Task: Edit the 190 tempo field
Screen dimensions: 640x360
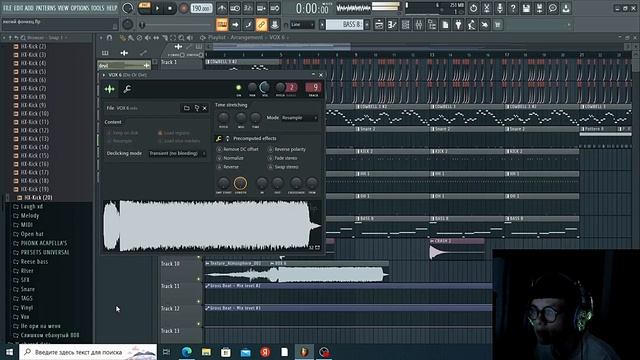Action: click(201, 8)
